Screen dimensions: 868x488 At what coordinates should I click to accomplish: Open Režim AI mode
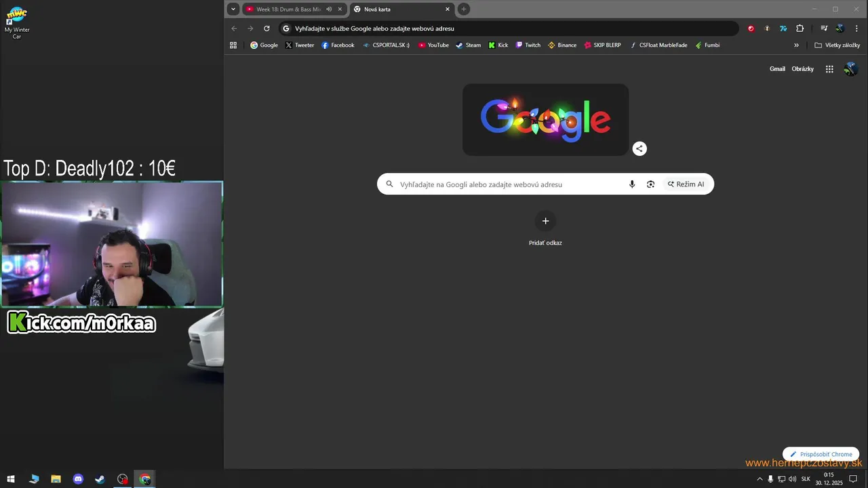pos(686,184)
